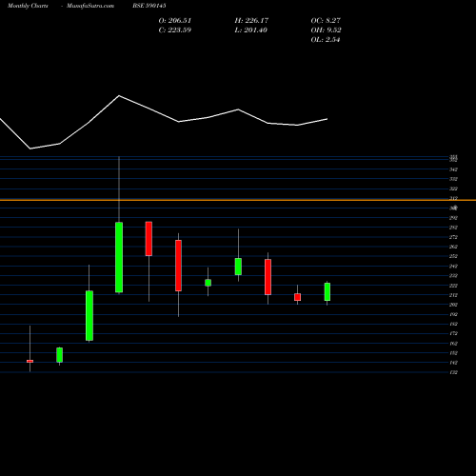Click the red candle falling from 287 to 252

pos(149,239)
